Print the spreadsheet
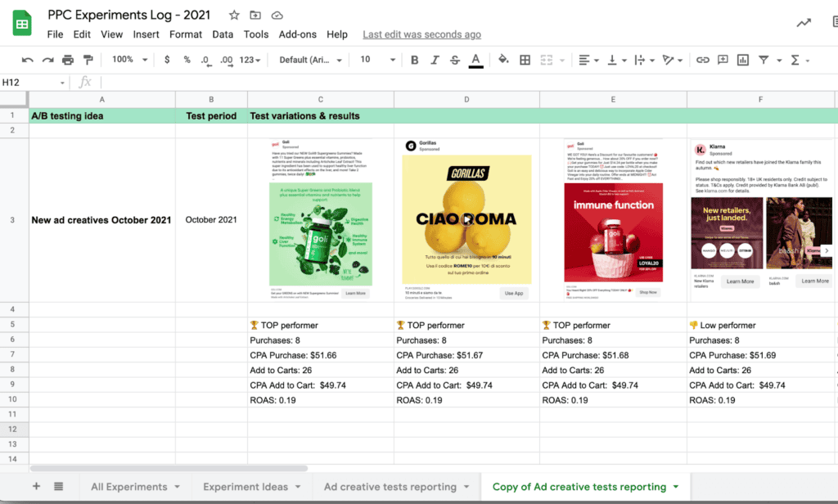The height and width of the screenshot is (504, 838). 68,60
